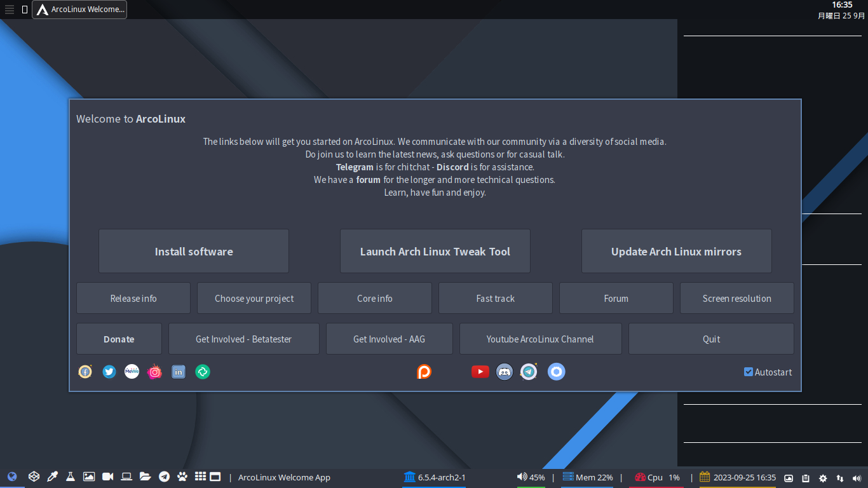Screen dimensions: 868x488
Task: Click the small desktop rectangle in top panel
Action: pos(25,10)
